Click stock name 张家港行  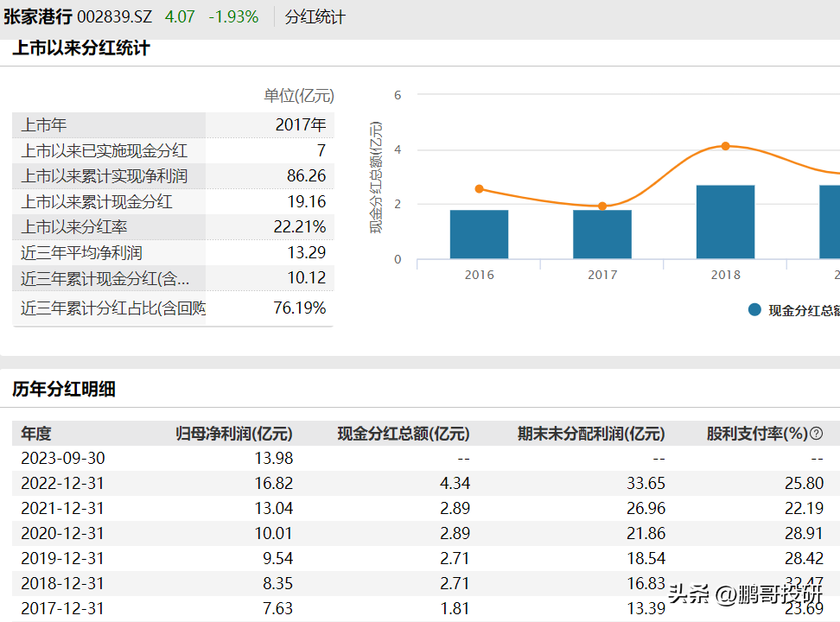pos(37,17)
